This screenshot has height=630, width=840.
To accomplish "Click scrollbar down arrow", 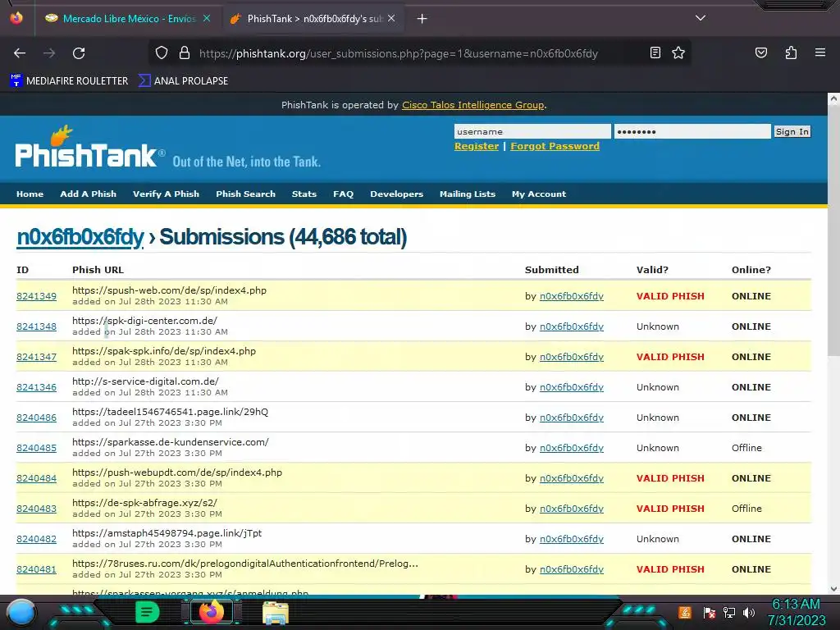I will (x=833, y=589).
